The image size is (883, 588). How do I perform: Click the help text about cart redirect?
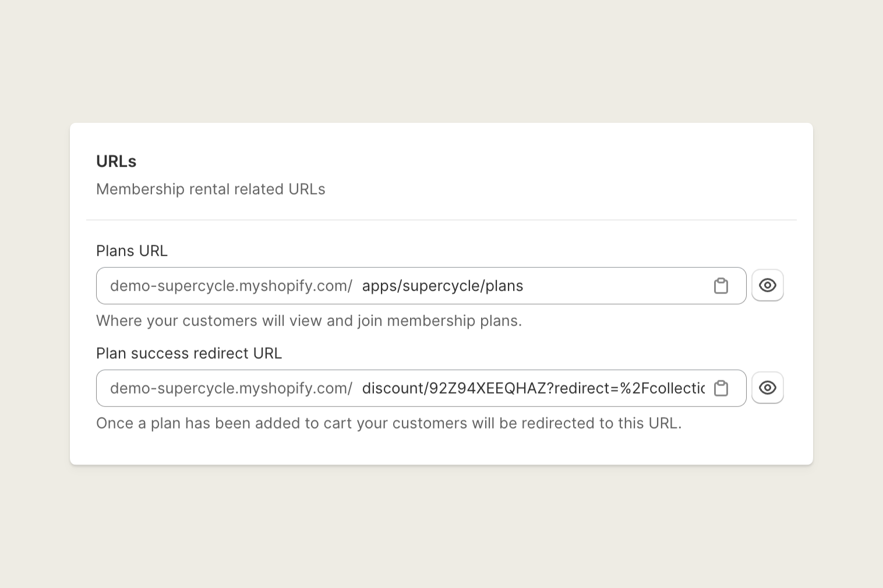tap(388, 423)
